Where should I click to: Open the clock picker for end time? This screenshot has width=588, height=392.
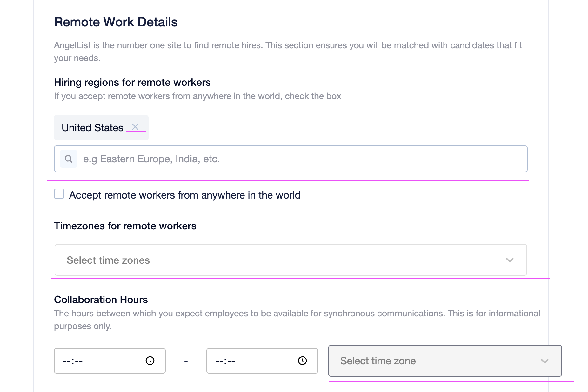tap(302, 361)
